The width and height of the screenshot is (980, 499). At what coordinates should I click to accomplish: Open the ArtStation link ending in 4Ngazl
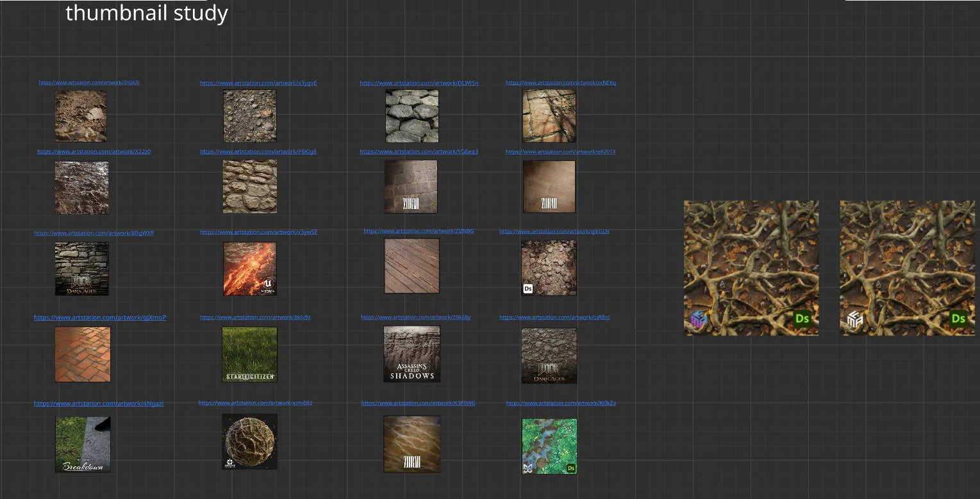[x=99, y=403]
